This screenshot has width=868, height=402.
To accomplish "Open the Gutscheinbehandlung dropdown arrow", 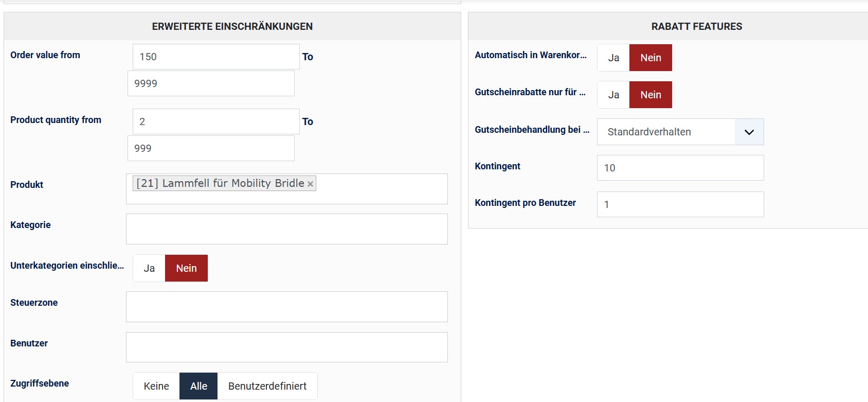I will coord(749,132).
